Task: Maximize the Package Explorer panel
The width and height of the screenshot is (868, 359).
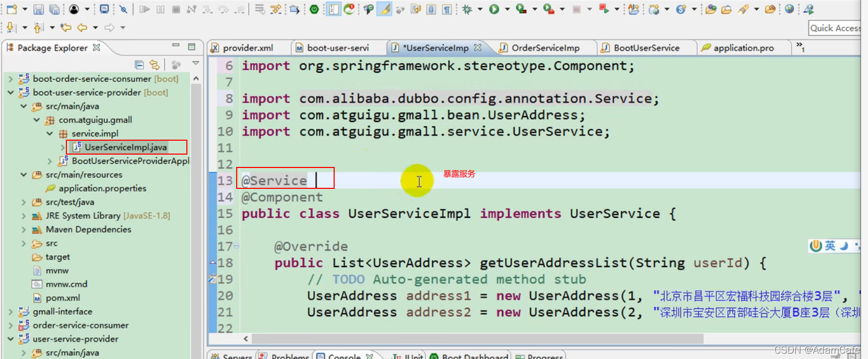Action: (192, 47)
